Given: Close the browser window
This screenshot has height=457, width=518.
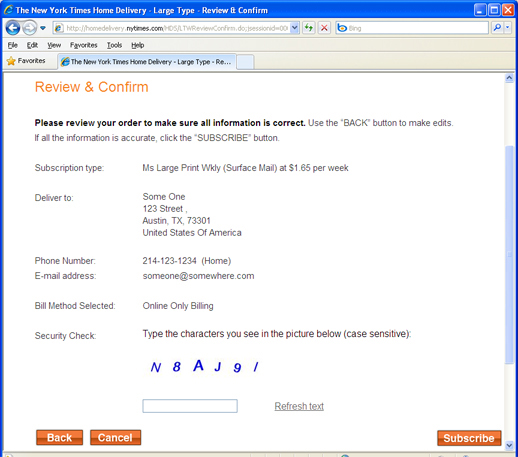Looking at the screenshot, I should pyautogui.click(x=508, y=10).
